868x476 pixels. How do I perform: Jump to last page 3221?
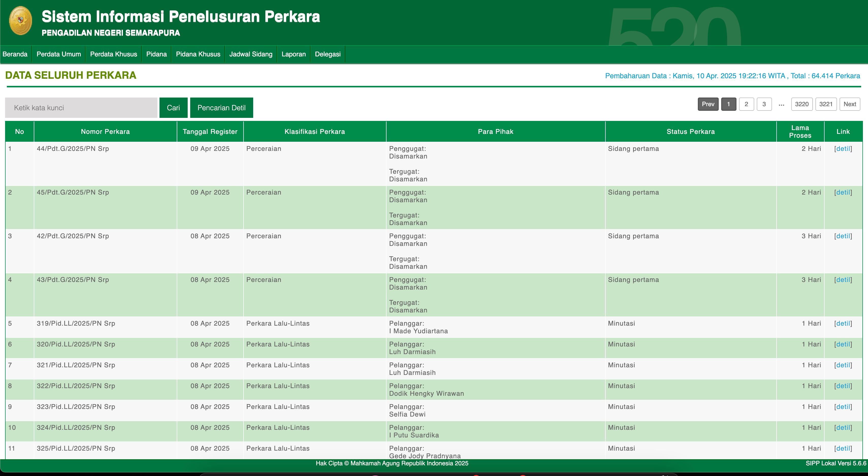click(826, 104)
